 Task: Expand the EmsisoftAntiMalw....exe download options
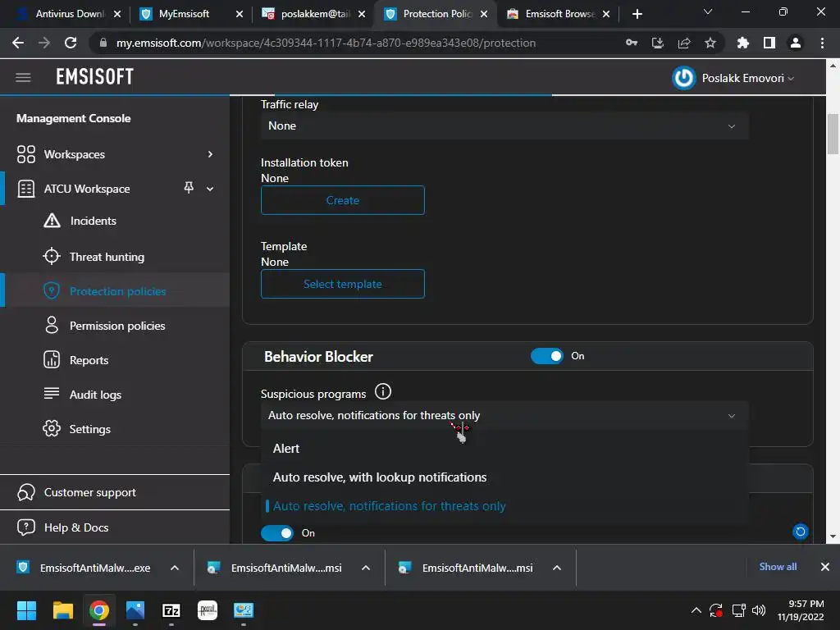point(175,568)
